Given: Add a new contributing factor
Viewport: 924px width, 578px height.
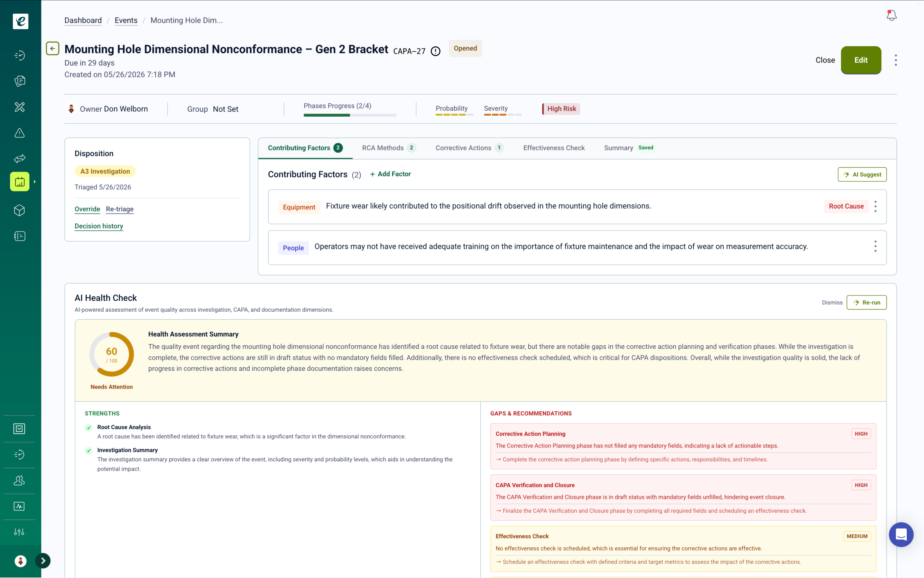Looking at the screenshot, I should [x=390, y=174].
